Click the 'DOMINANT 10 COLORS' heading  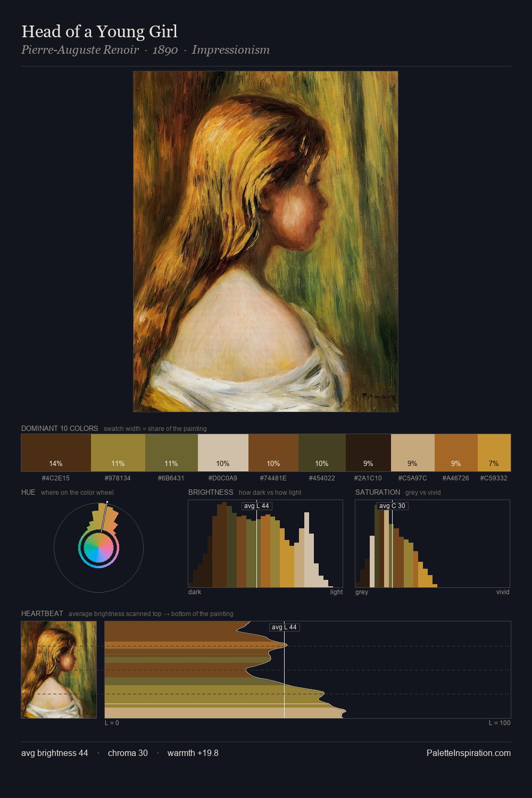click(60, 428)
